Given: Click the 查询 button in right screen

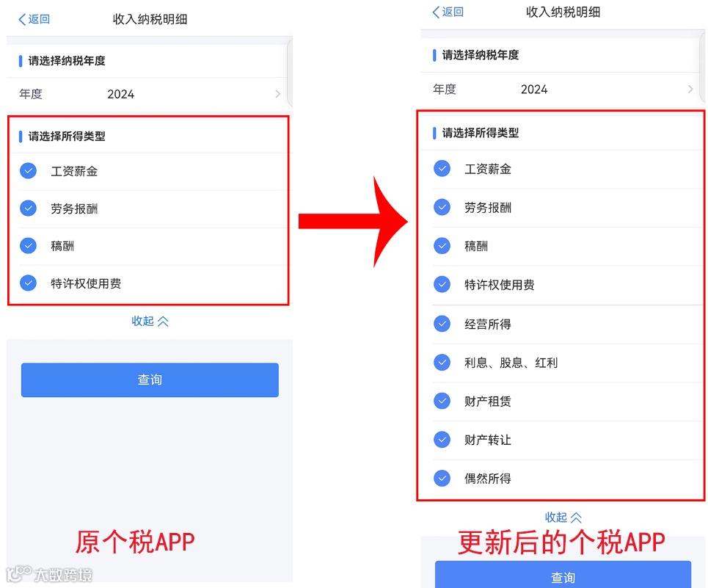Looking at the screenshot, I should point(563,575).
